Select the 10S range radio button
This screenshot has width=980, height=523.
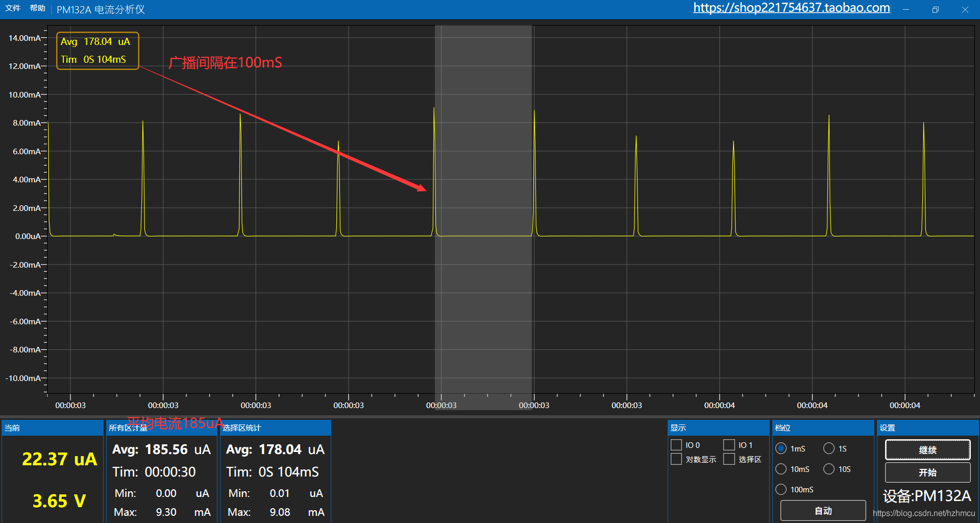(829, 469)
